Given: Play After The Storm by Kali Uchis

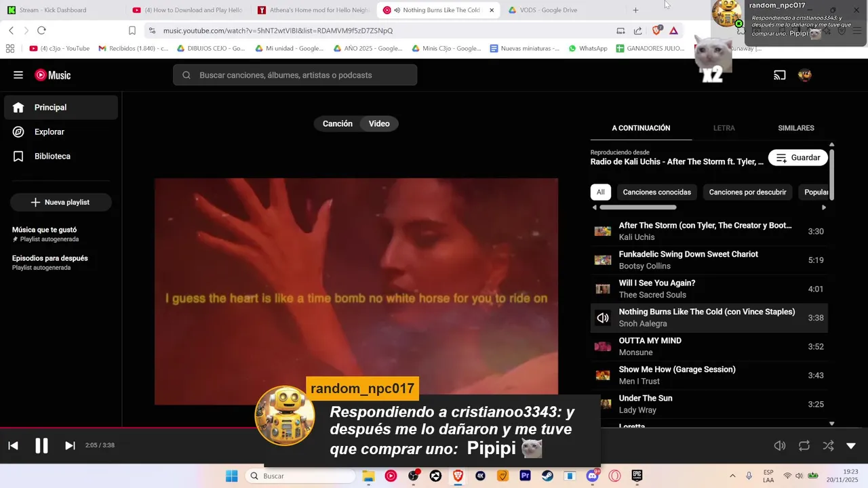Looking at the screenshot, I should point(709,231).
